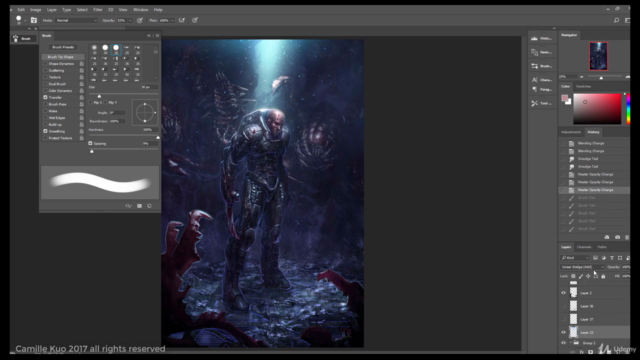
Task: Filter layers by adjustment layers icon
Action: pos(604,258)
